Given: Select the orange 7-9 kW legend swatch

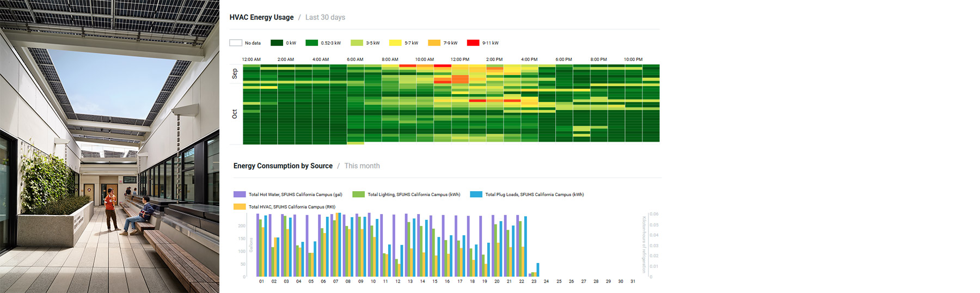Looking at the screenshot, I should (434, 43).
